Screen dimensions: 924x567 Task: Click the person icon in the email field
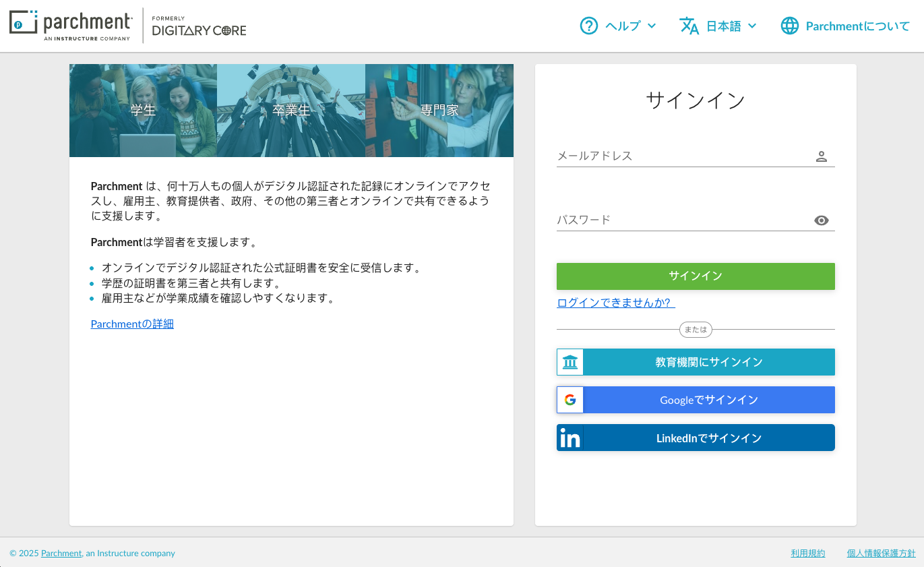click(821, 156)
